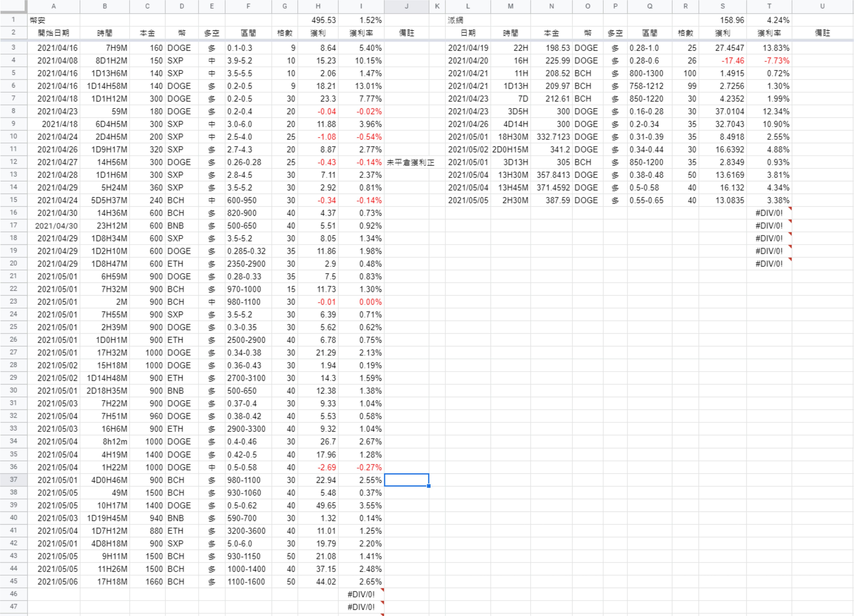Select duration cell 59M
The image size is (854, 616).
click(x=105, y=111)
